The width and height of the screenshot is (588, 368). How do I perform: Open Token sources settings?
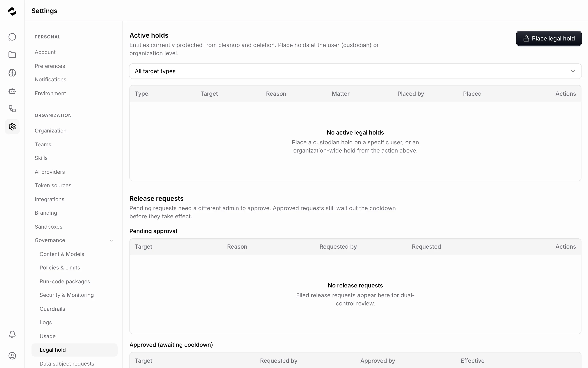(x=53, y=185)
